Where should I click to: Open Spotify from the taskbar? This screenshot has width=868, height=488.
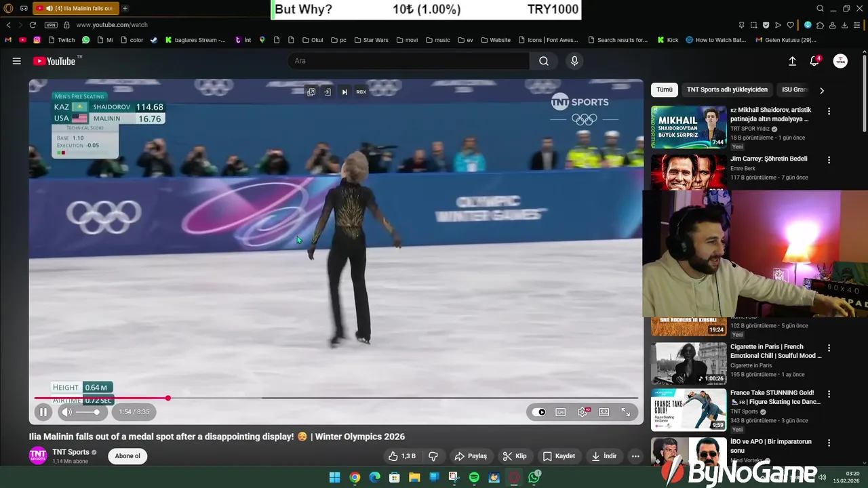pos(474,477)
